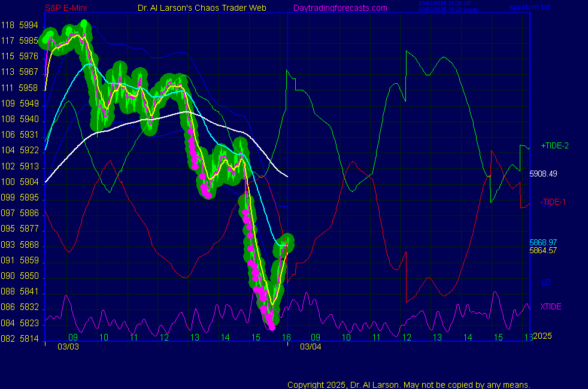588x389 pixels.
Task: Click the blue 'LB' legend label
Action: pos(545,282)
